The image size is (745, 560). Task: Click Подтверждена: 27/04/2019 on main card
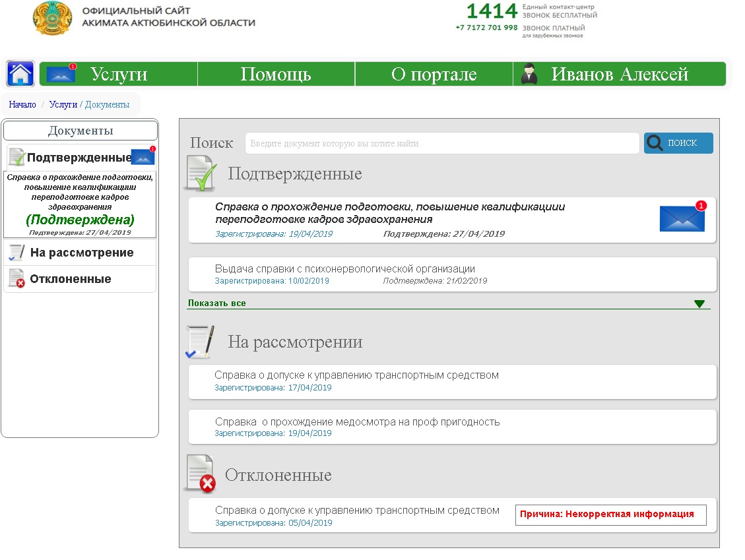point(444,233)
